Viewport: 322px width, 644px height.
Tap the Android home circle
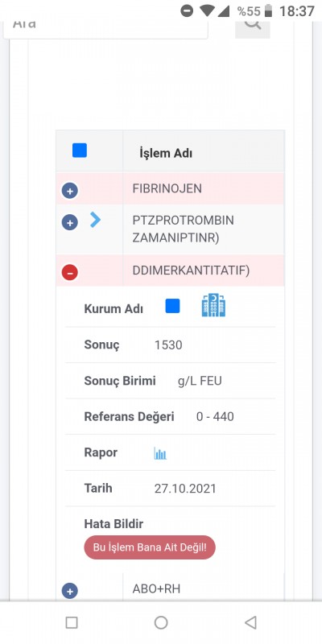161,622
